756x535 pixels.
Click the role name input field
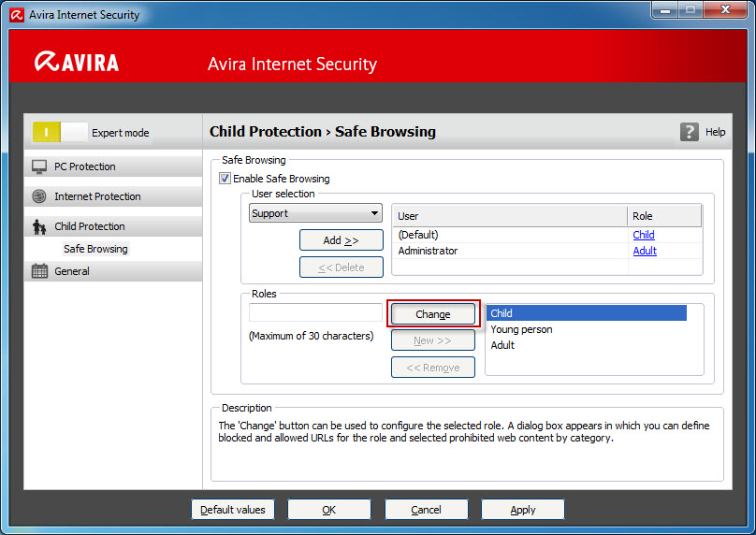(x=315, y=312)
